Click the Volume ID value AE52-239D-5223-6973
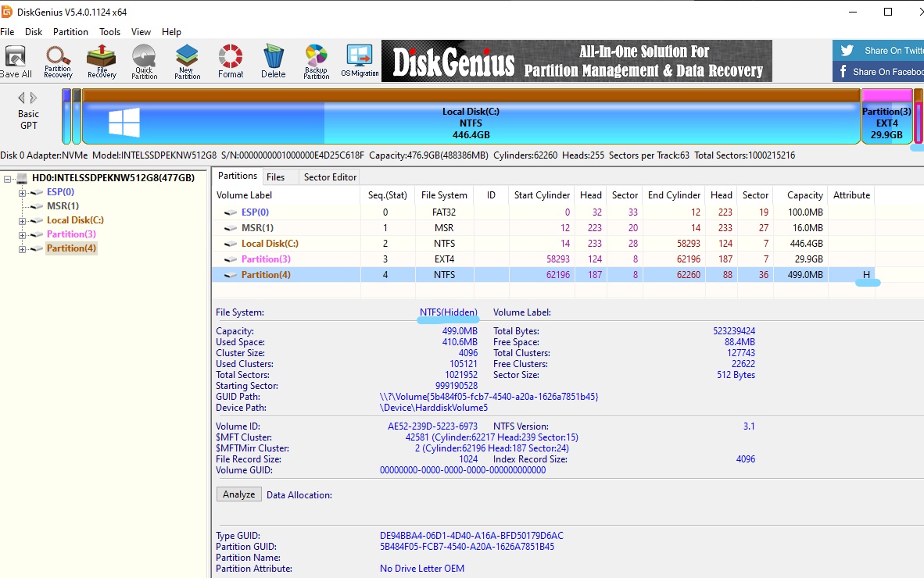924x578 pixels. (432, 426)
